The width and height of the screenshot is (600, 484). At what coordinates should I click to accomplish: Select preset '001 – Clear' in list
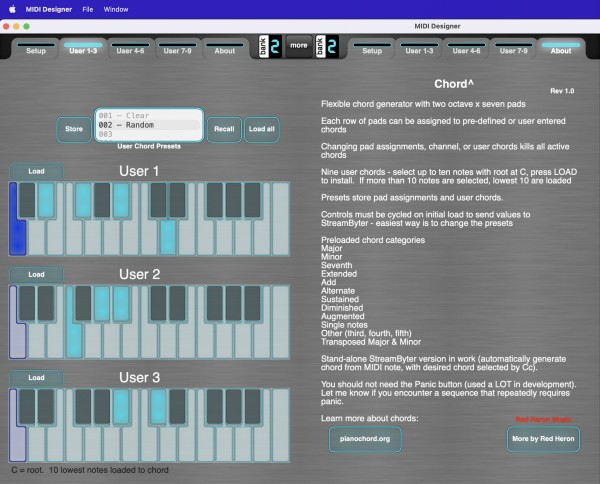(149, 116)
